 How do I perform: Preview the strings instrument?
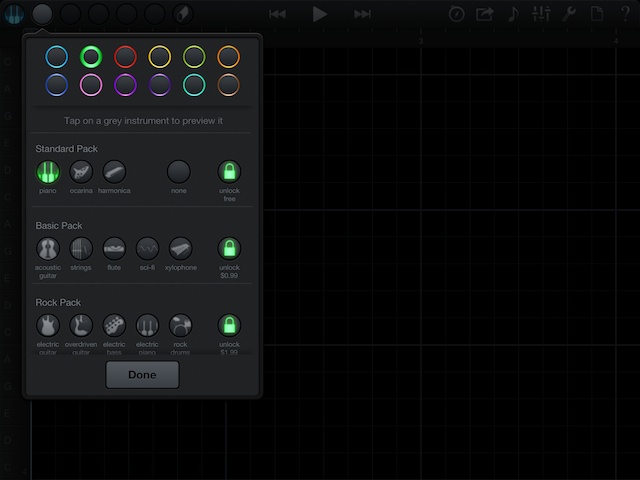(x=81, y=249)
